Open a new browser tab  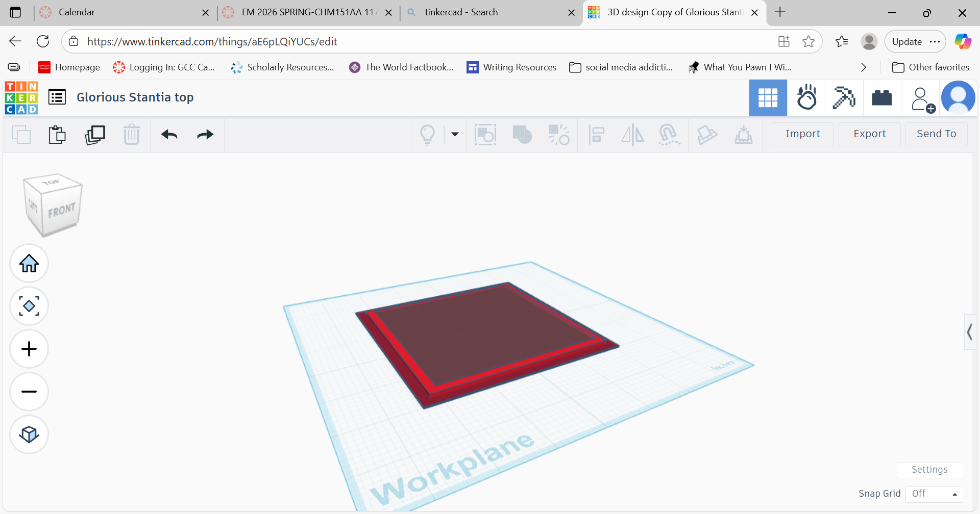780,12
